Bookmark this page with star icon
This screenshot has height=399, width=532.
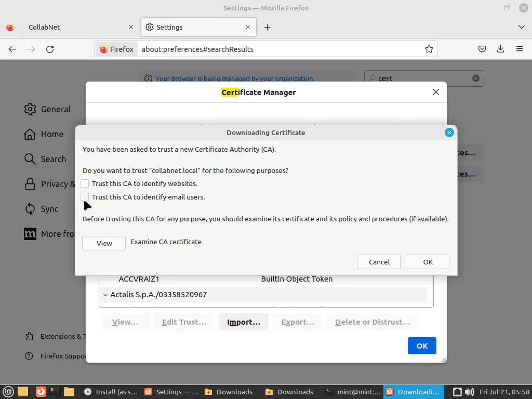coord(429,49)
